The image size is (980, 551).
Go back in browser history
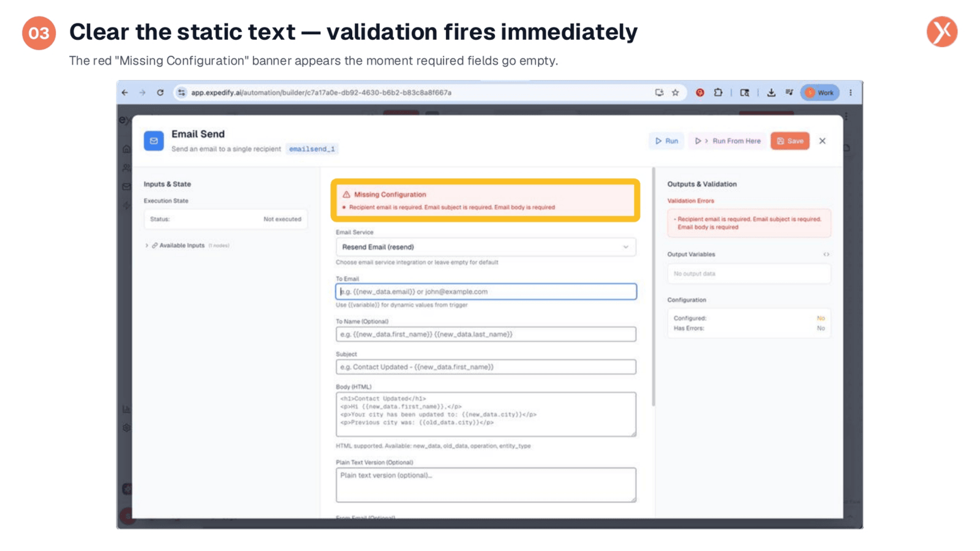[125, 92]
